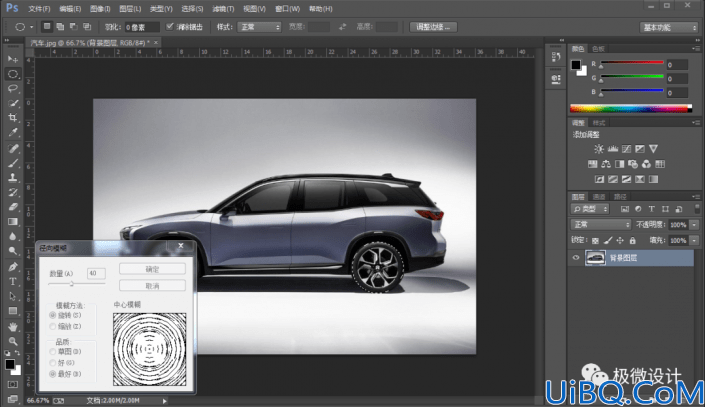Swap width and height icon in options bar

pos(343,27)
